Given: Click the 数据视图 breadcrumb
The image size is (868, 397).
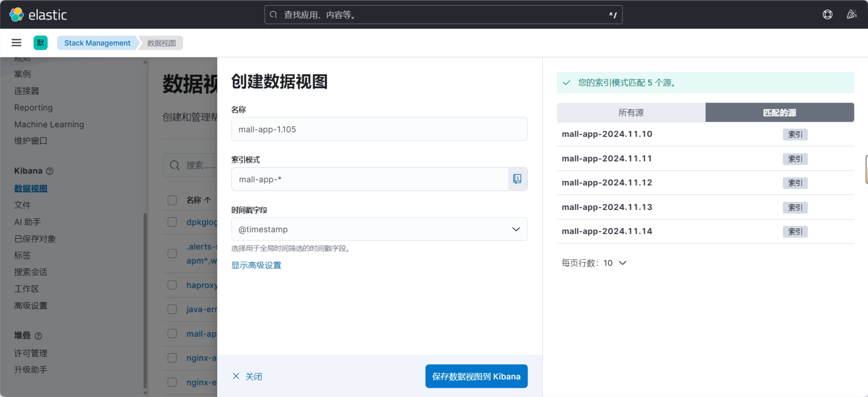Looking at the screenshot, I should 161,43.
